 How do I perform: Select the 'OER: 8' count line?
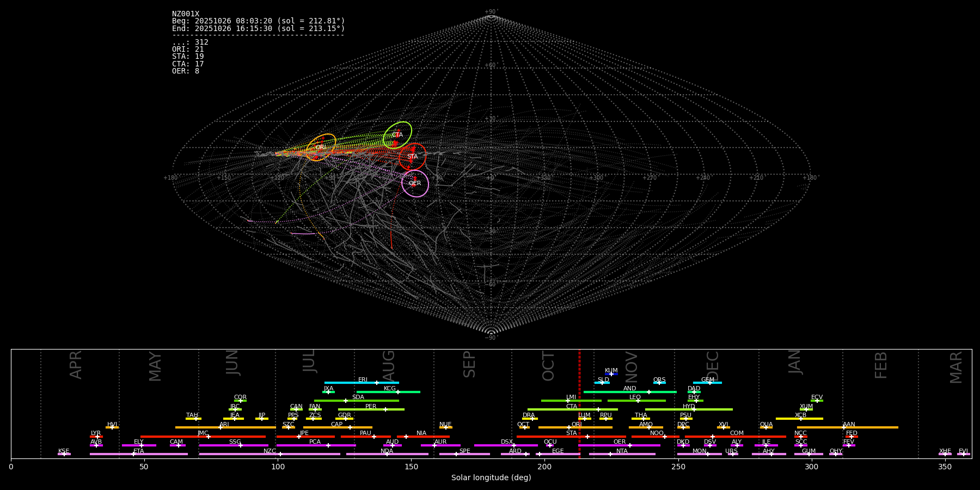[186, 71]
